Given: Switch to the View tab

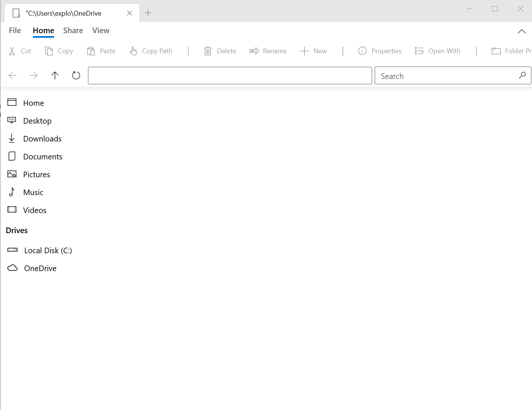Looking at the screenshot, I should (101, 30).
